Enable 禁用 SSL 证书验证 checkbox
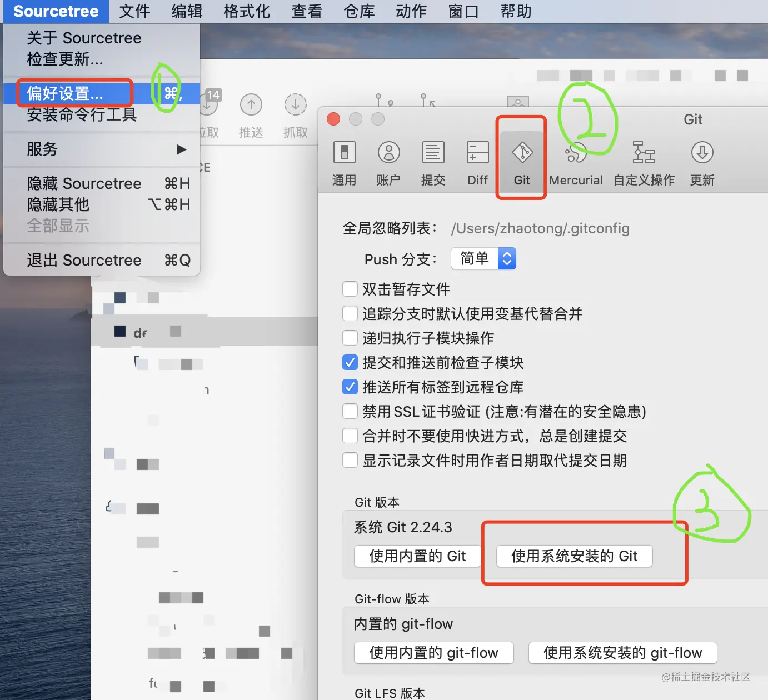Viewport: 768px width, 700px height. point(350,411)
